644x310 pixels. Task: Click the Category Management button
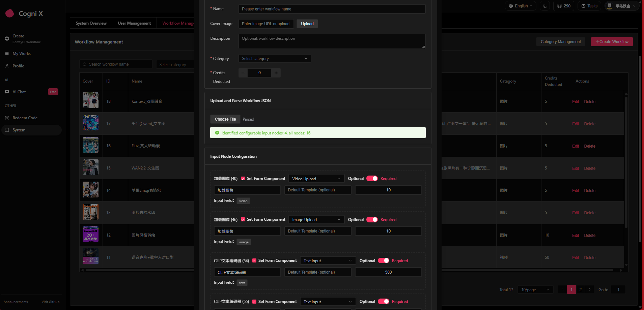point(561,42)
